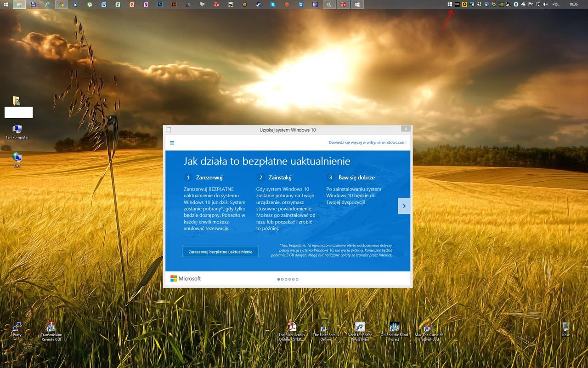Open OneDrive cloud tray icon

click(523, 4)
